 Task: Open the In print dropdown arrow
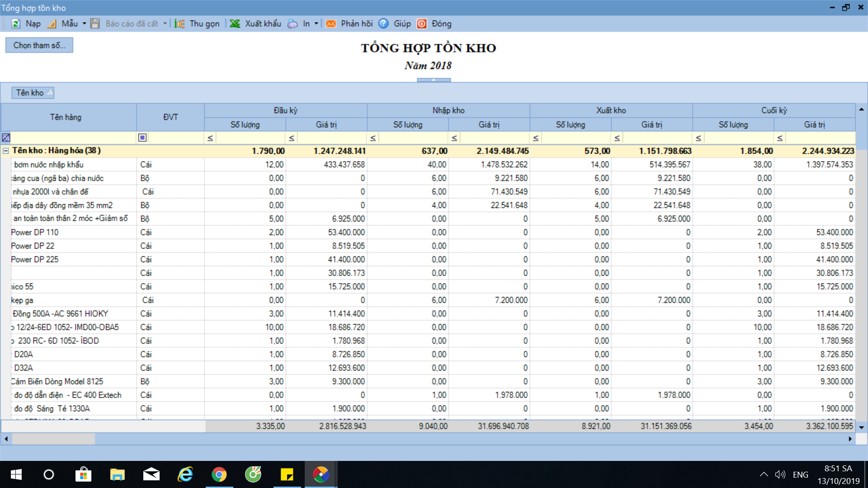316,24
